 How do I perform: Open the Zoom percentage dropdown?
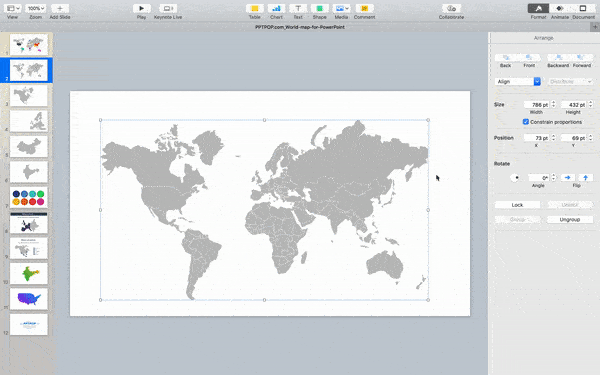[x=36, y=8]
